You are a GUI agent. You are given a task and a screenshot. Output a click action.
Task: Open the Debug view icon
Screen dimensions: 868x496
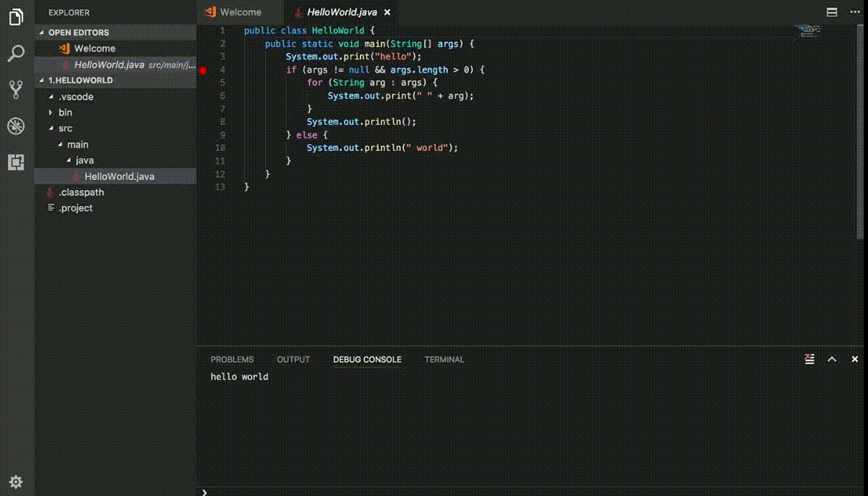[x=16, y=126]
